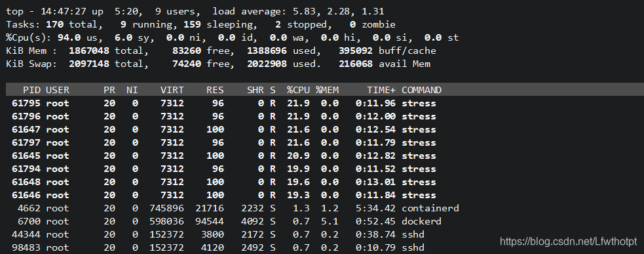Image resolution: width=644 pixels, height=254 pixels.
Task: Click the 0 zombie tasks count
Action: (x=353, y=24)
